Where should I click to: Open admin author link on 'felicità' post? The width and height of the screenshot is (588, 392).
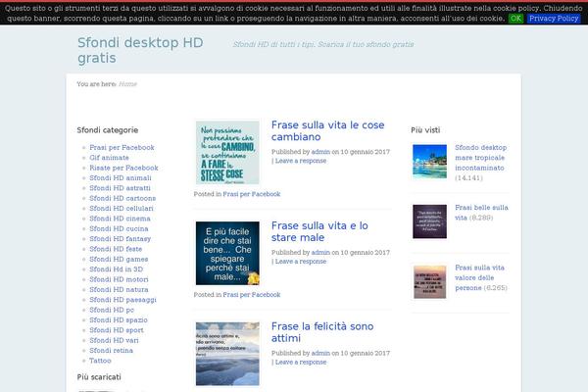click(320, 353)
